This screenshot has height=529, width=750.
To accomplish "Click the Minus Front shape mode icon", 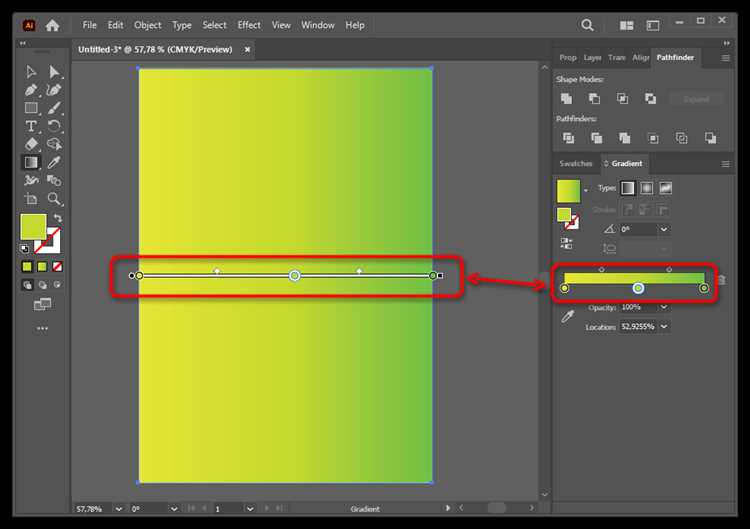I will (595, 99).
